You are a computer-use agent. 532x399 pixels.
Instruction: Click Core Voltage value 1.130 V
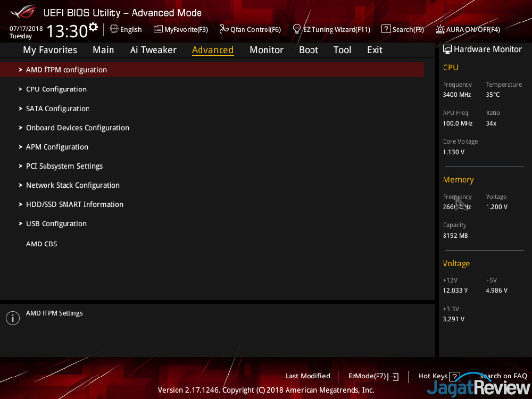[454, 152]
